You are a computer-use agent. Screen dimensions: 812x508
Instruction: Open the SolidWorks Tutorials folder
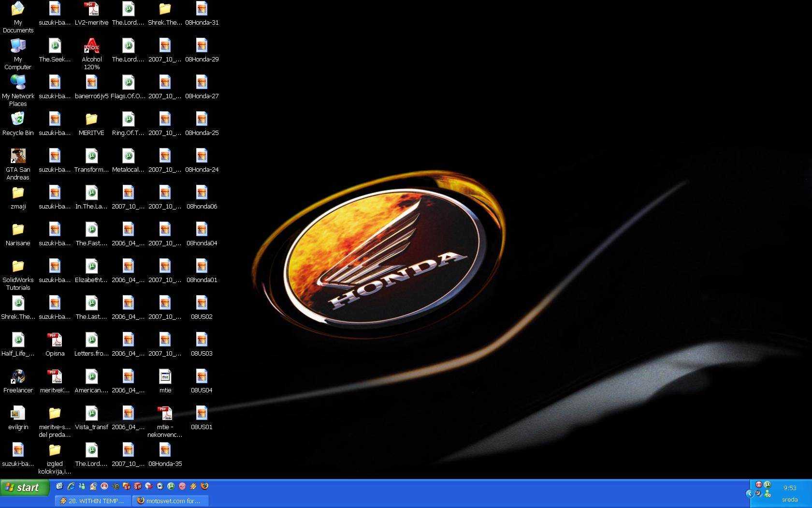pos(18,274)
